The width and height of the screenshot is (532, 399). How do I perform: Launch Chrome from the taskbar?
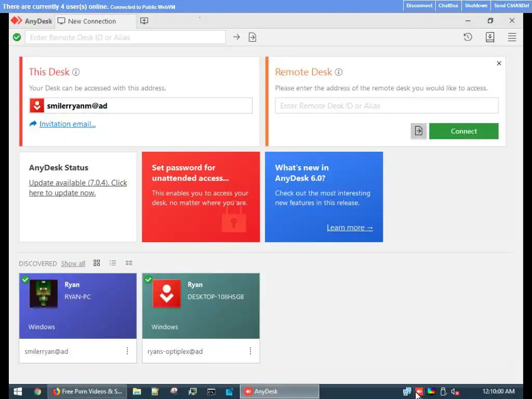pos(37,392)
